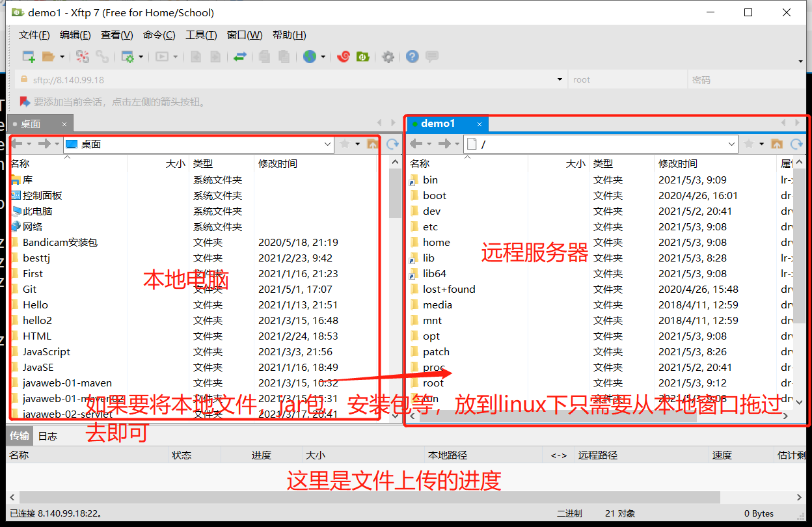Expand the session properties dropdown arrow
812x527 pixels.
tap(141, 57)
